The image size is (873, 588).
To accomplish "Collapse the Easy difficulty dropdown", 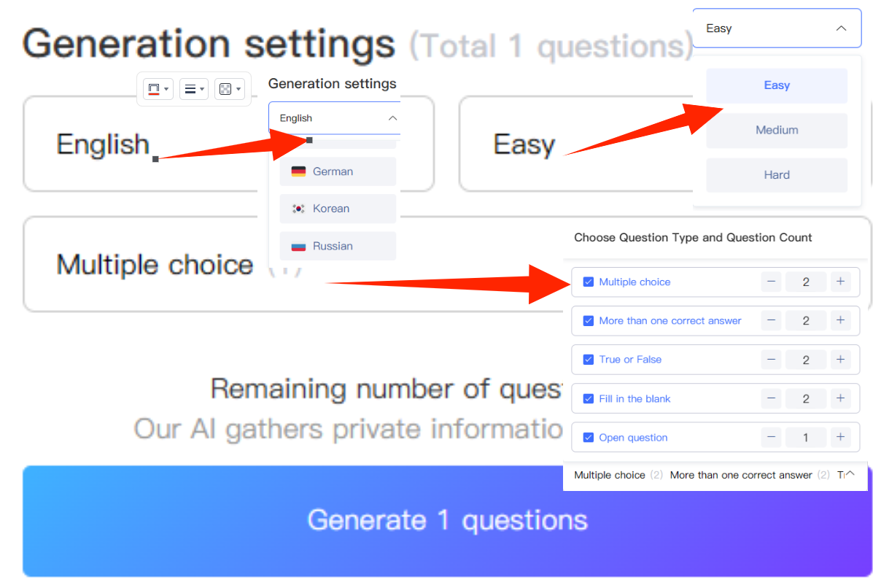I will point(841,28).
